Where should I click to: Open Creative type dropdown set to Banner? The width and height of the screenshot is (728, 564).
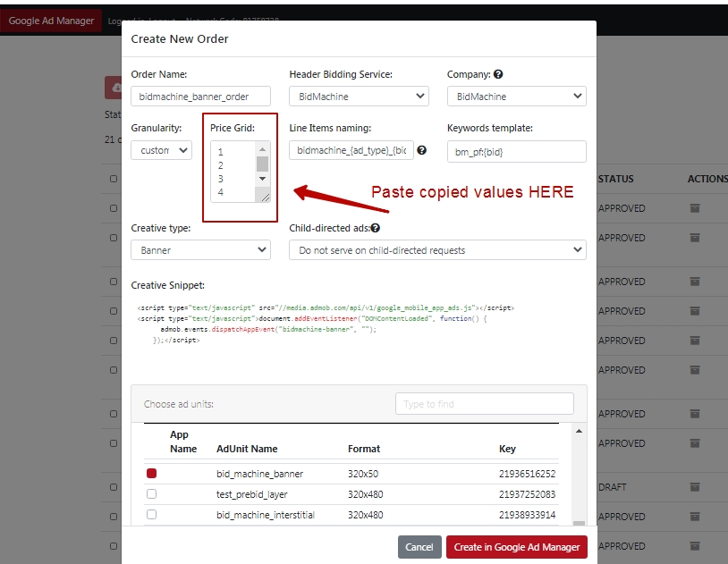click(200, 250)
